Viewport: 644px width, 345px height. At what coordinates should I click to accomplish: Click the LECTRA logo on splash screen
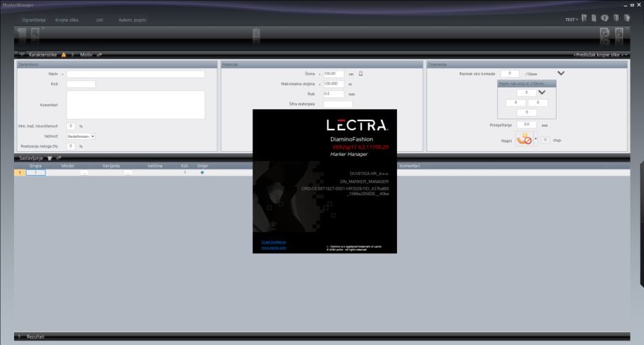[x=357, y=125]
